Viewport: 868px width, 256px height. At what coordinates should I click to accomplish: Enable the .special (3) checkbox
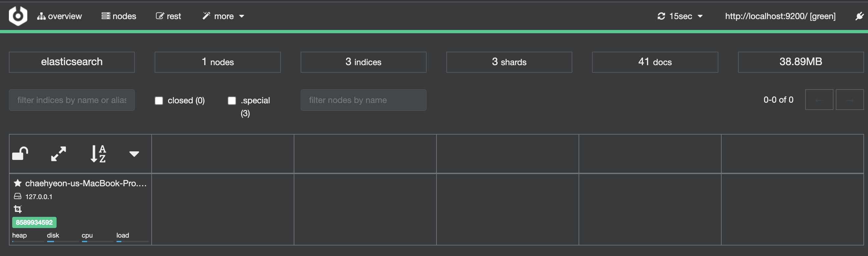(x=232, y=100)
